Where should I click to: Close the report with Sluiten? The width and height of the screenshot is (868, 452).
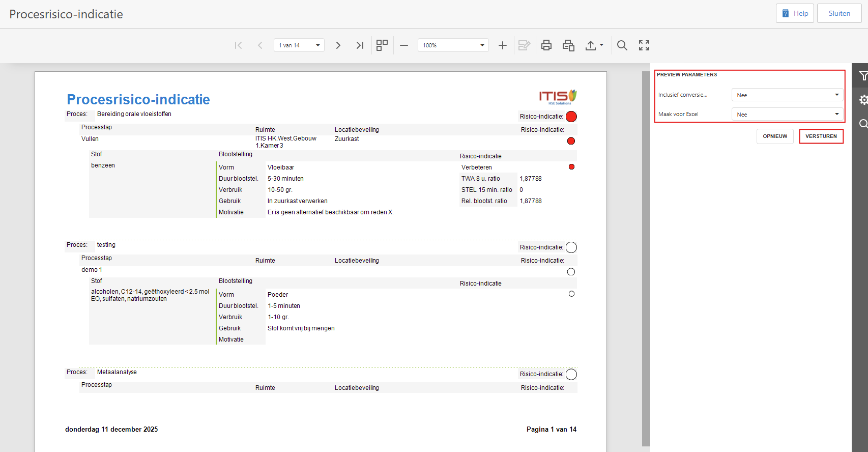[839, 14]
